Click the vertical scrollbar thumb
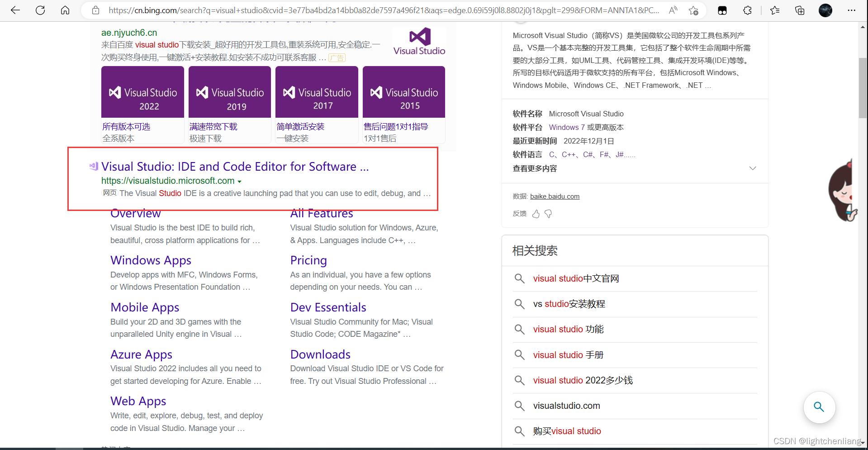This screenshot has width=868, height=450. click(x=863, y=88)
